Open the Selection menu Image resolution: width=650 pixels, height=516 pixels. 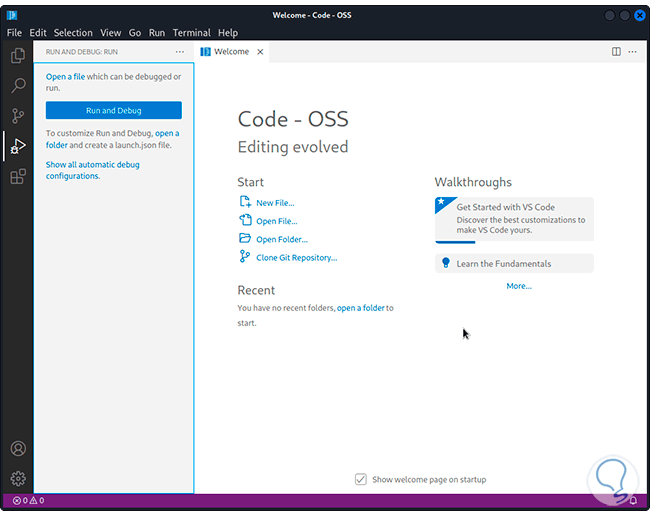point(73,33)
